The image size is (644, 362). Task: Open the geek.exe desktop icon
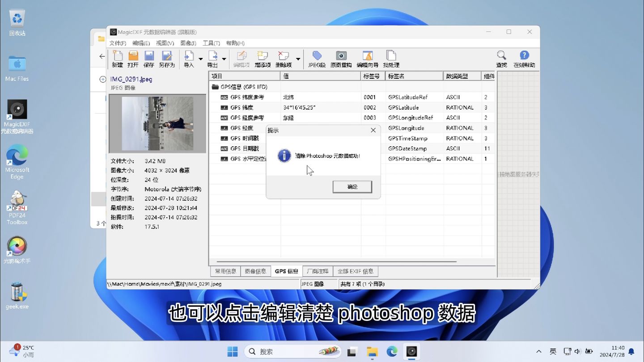pyautogui.click(x=17, y=296)
